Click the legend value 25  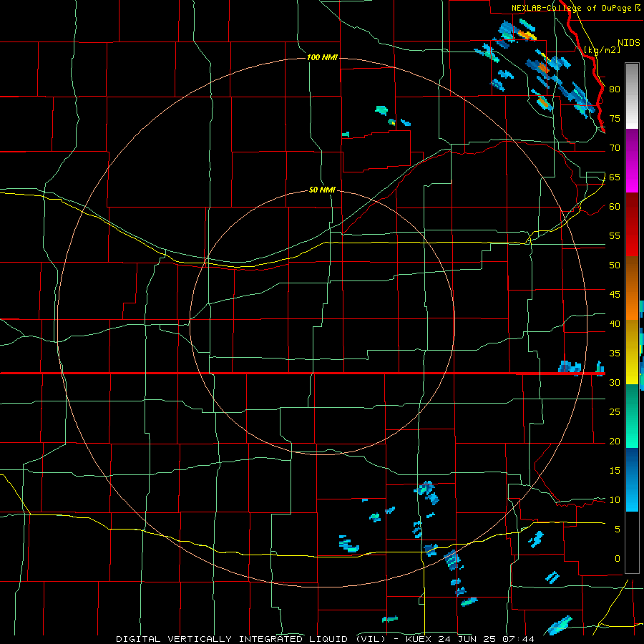pos(615,412)
